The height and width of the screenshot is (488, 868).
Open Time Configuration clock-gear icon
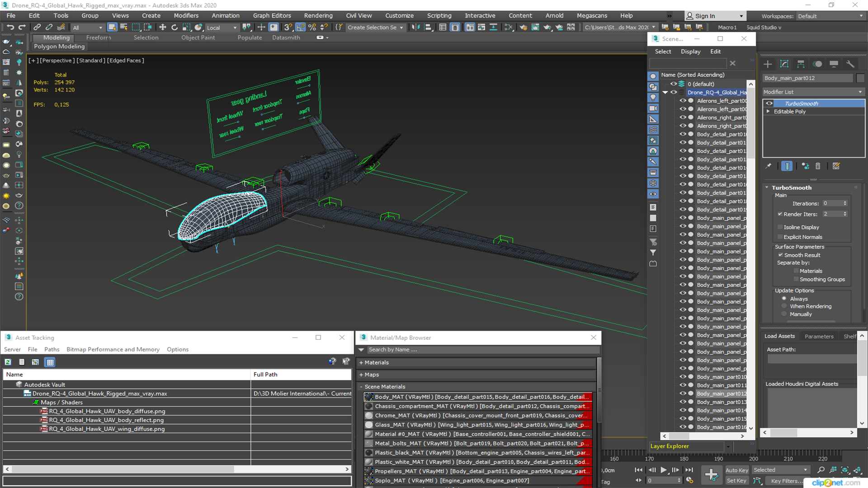(x=689, y=480)
